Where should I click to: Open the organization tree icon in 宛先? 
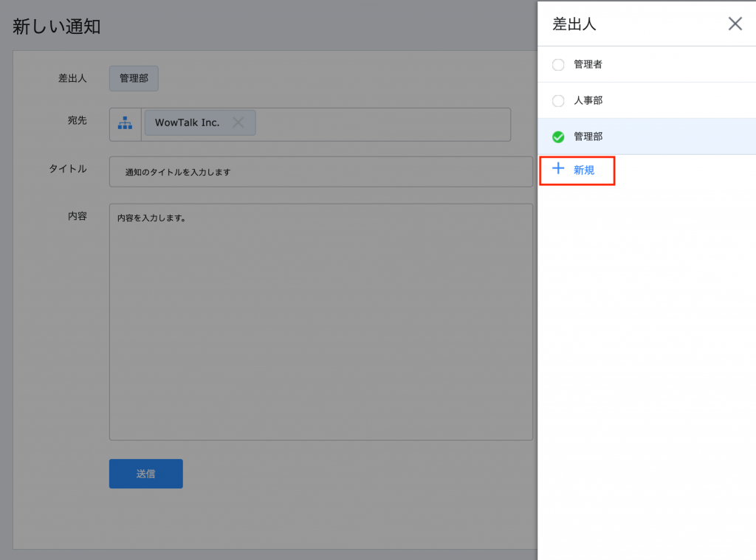(x=125, y=123)
